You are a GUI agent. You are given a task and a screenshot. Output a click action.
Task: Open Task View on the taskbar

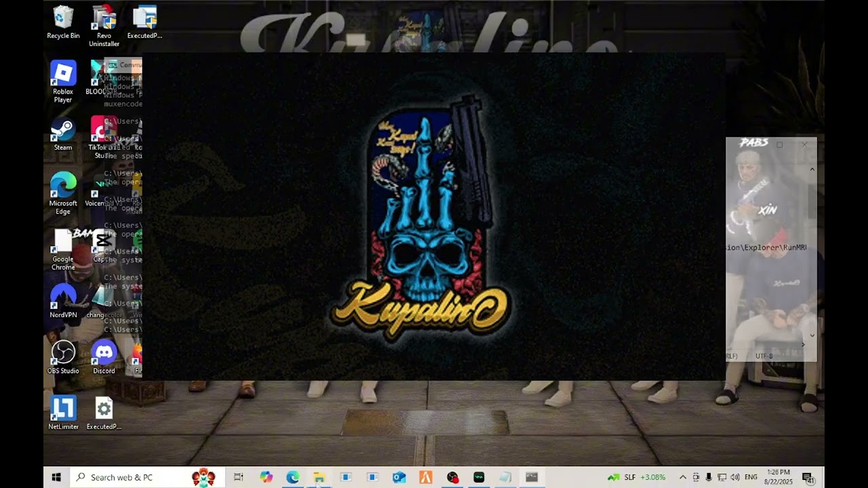[x=239, y=477]
